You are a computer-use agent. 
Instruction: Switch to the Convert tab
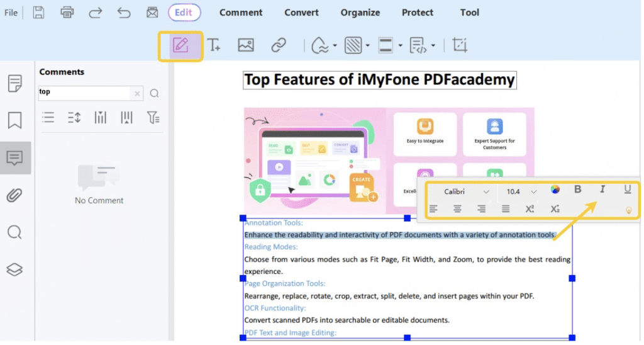point(301,13)
